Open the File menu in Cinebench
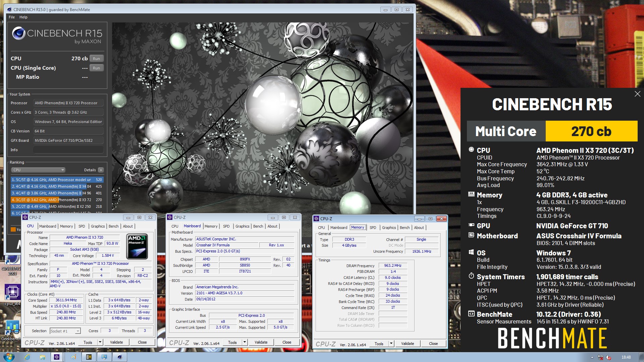Screen dimensions: 644x362 coord(12,17)
